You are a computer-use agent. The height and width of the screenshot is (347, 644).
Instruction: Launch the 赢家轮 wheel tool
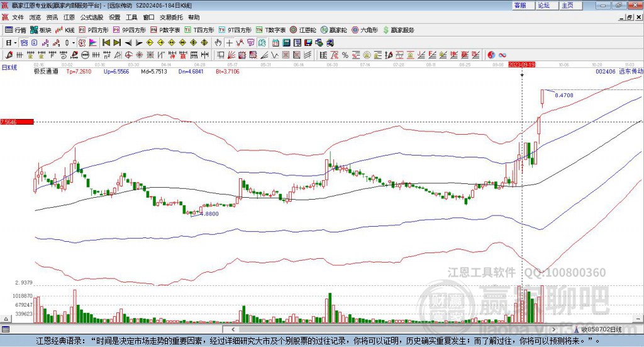point(333,30)
